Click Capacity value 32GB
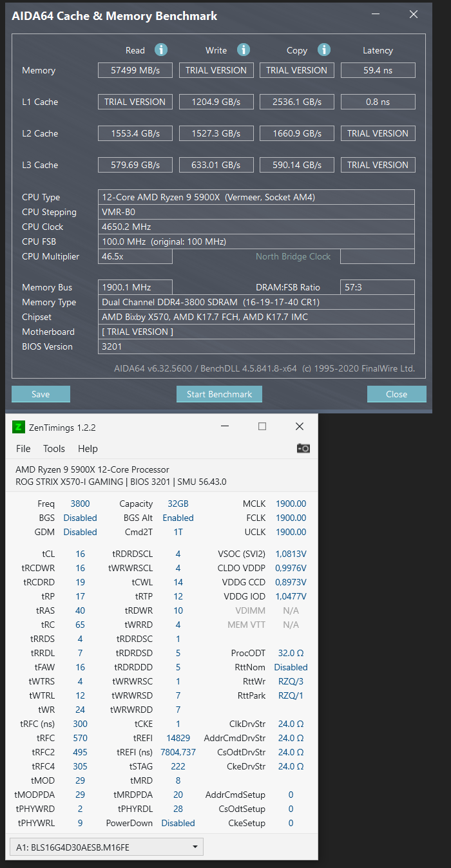This screenshot has width=451, height=868. click(x=178, y=504)
